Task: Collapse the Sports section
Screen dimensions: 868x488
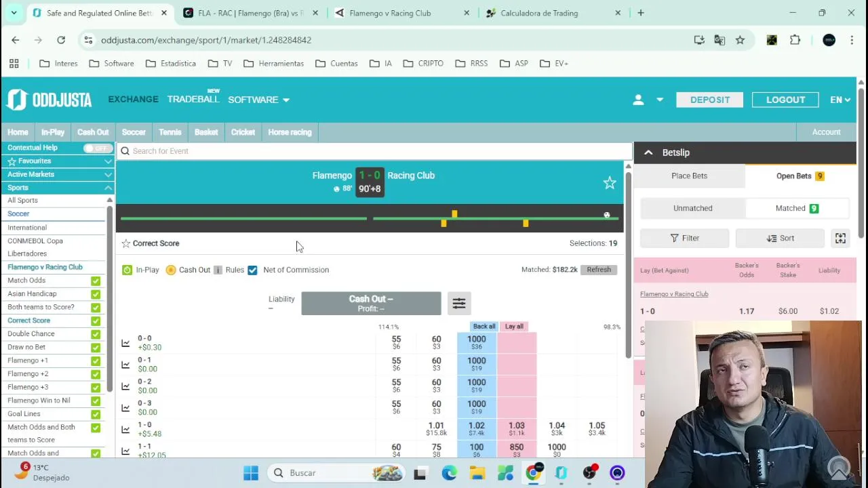Action: (x=58, y=188)
